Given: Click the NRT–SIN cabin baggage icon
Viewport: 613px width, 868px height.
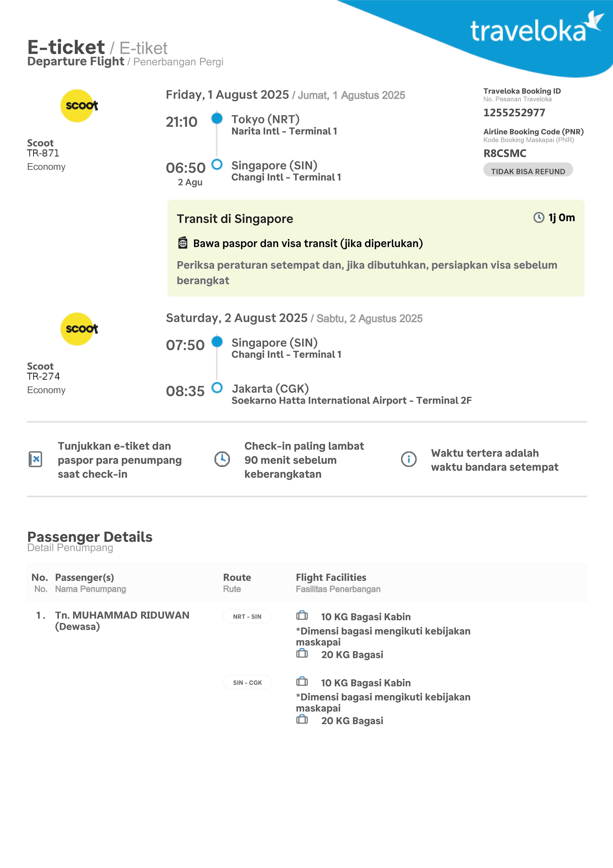Looking at the screenshot, I should (302, 616).
